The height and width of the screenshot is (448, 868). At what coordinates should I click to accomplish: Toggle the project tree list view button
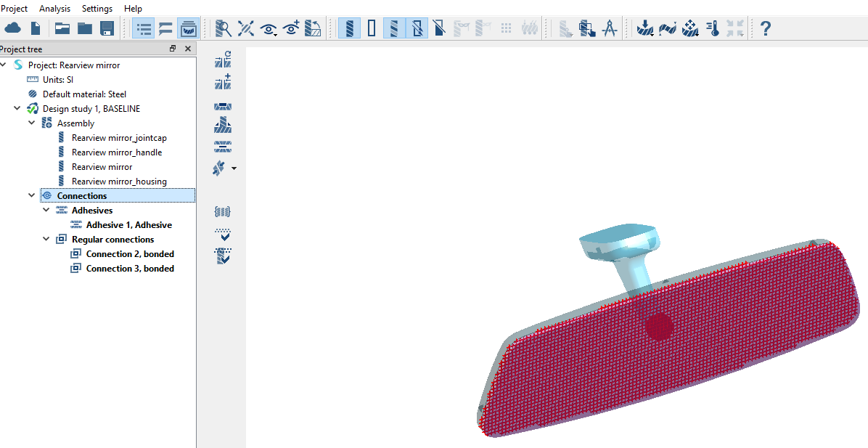(x=144, y=29)
